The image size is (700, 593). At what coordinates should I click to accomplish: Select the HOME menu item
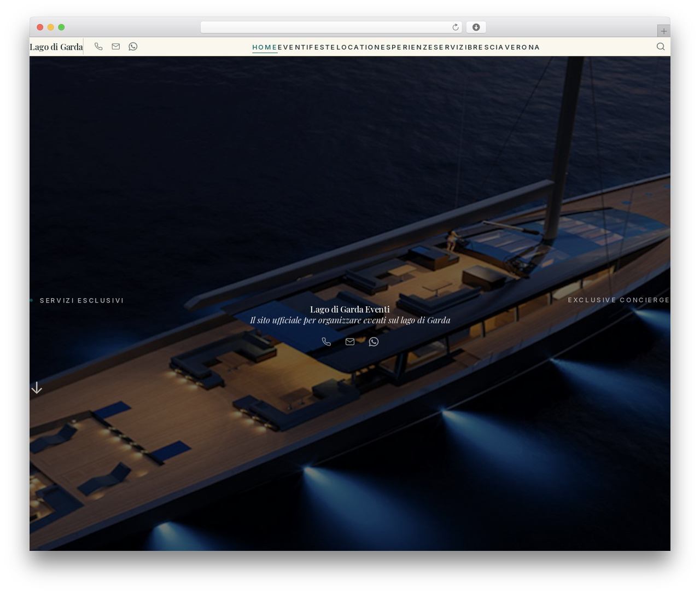point(265,47)
